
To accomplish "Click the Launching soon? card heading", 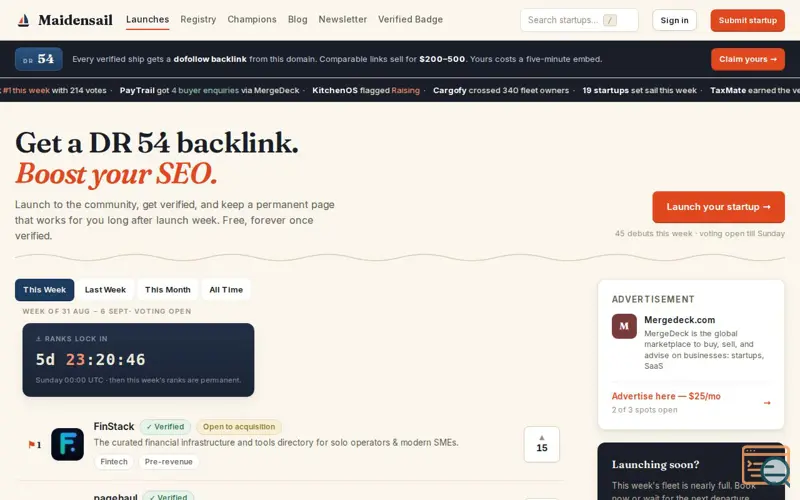I will pyautogui.click(x=655, y=464).
